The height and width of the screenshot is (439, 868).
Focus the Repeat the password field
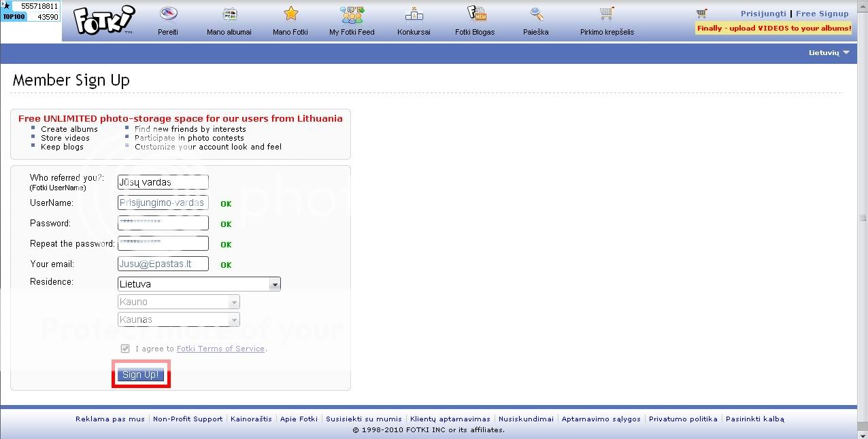click(x=163, y=243)
